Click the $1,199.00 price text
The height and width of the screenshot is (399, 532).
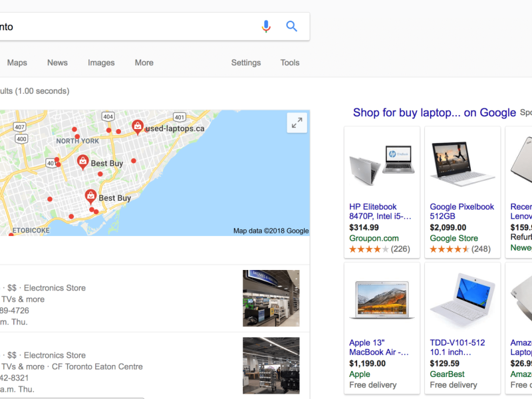[x=368, y=363]
